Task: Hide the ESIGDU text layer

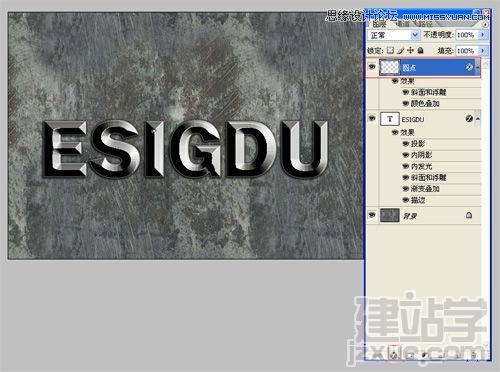Action: pos(372,118)
